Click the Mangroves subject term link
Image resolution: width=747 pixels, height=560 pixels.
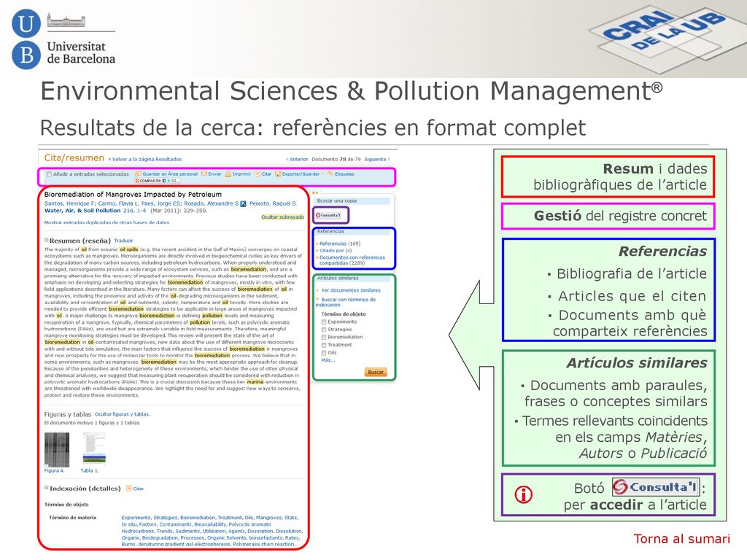pyautogui.click(x=268, y=518)
